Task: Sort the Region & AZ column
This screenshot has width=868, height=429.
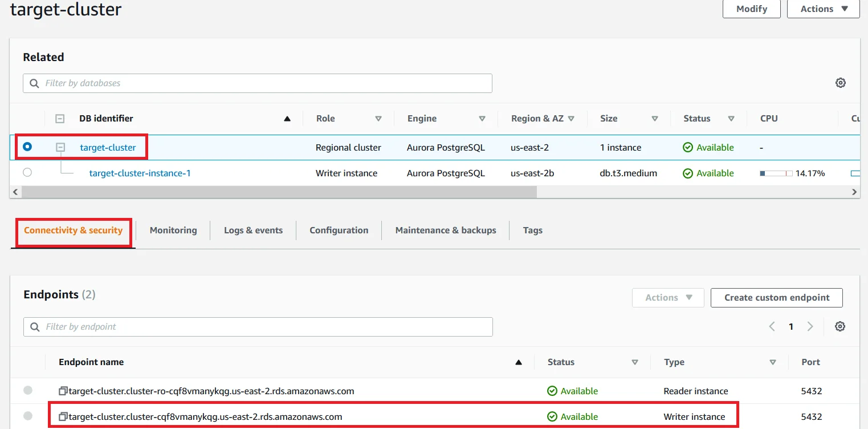Action: tap(571, 119)
